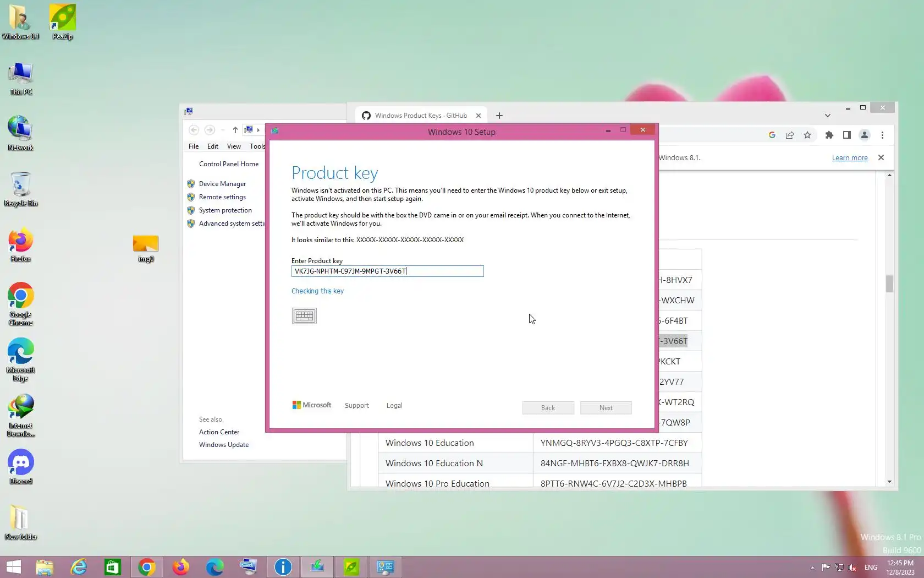Open the Chrome profile avatar
Viewport: 924px width, 578px height.
pyautogui.click(x=865, y=135)
